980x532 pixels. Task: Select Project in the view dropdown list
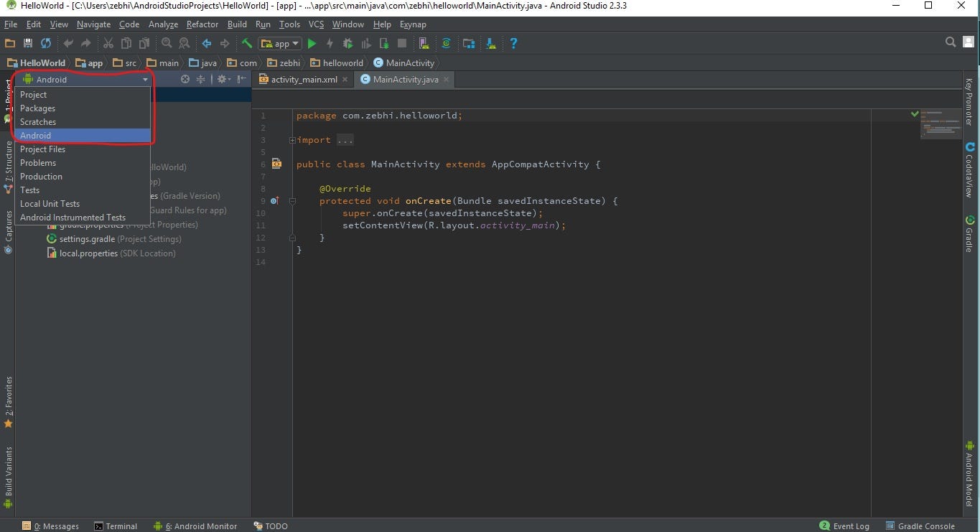tap(83, 95)
